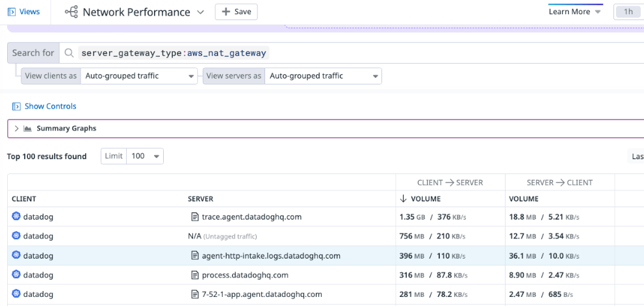The height and width of the screenshot is (306, 644).
Task: Click Kubernetes icon in trace.agent.datadoghq.com row
Action: (x=16, y=216)
